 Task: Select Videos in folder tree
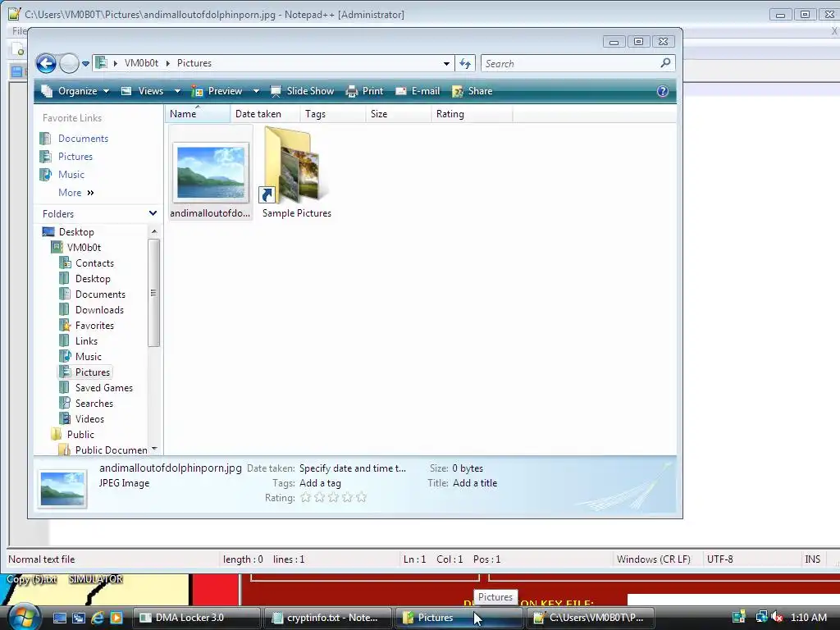tap(89, 418)
